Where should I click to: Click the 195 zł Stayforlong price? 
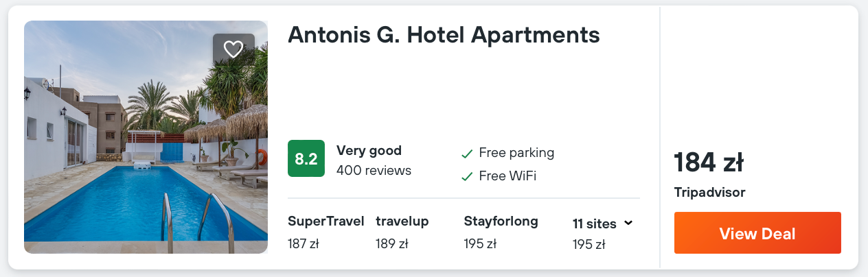pos(480,243)
